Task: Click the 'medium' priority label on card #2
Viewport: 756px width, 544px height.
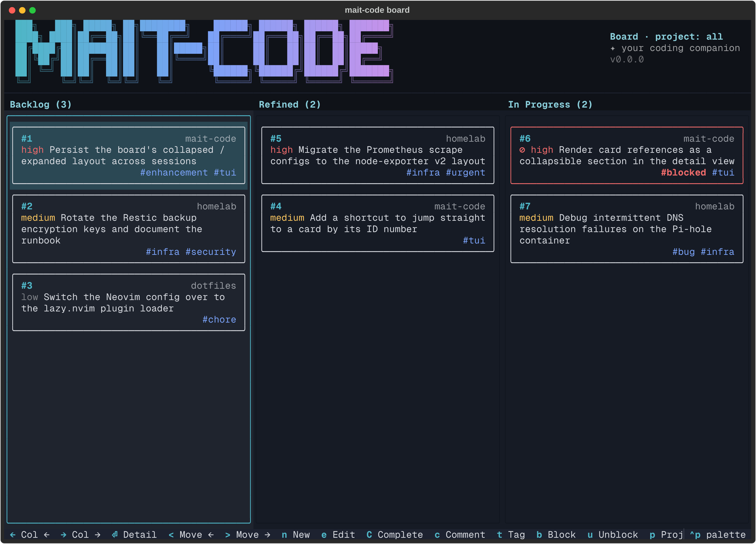Action: coord(38,218)
